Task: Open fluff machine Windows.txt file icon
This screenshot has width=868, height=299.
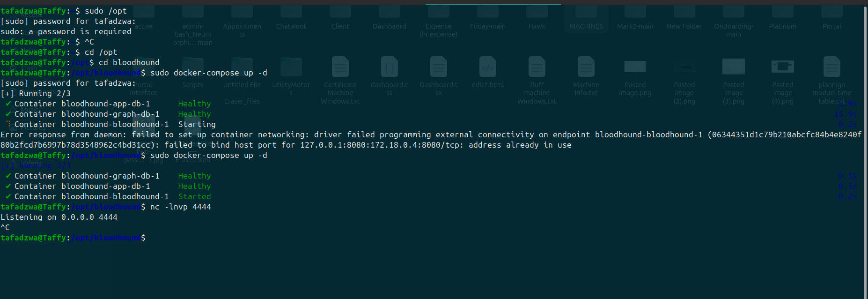Action: [x=537, y=67]
